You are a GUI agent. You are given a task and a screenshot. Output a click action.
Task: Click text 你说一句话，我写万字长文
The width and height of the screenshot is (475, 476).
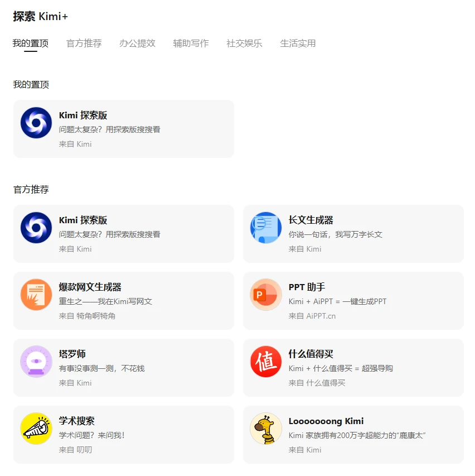click(335, 235)
